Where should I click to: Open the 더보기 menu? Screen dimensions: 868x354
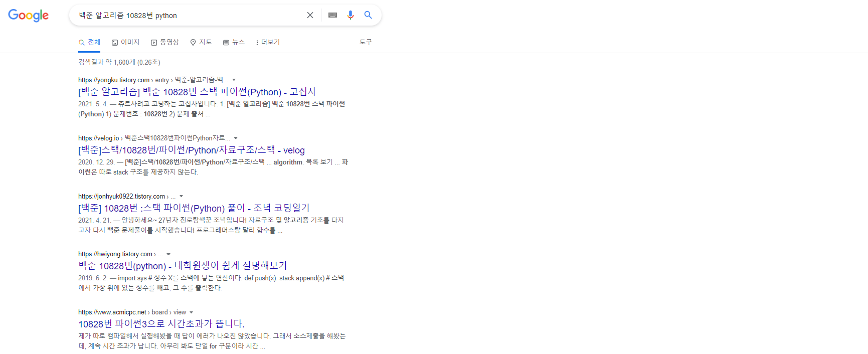pos(268,42)
